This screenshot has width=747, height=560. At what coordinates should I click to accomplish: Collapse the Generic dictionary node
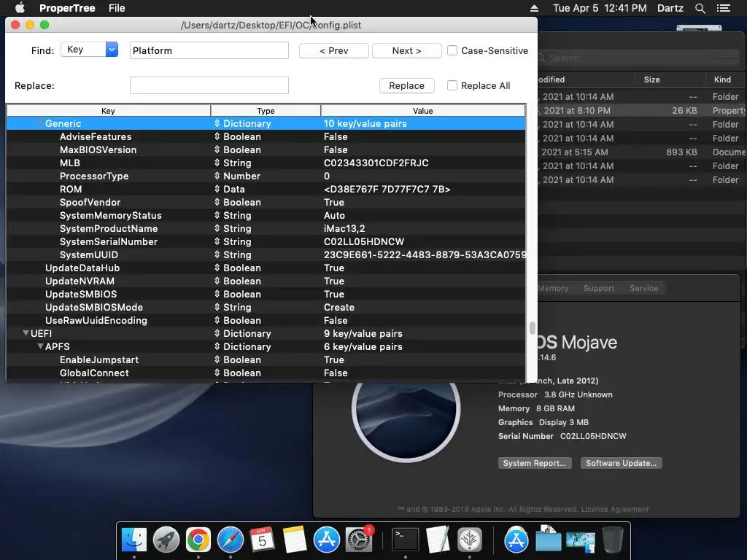point(41,123)
